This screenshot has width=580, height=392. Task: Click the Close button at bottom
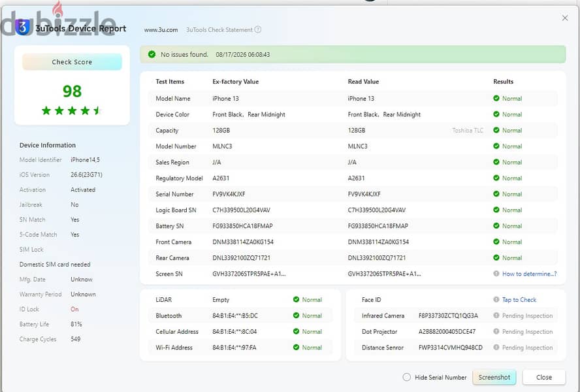pyautogui.click(x=543, y=377)
